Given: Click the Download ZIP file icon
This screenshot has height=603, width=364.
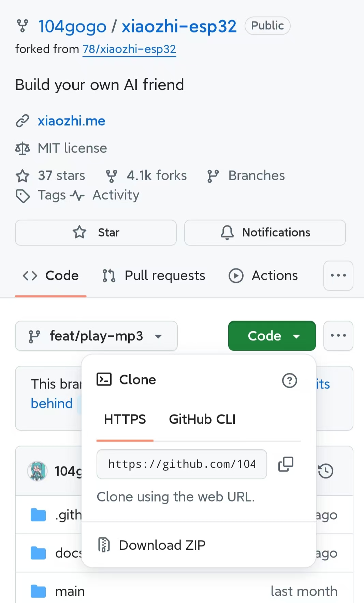Looking at the screenshot, I should (104, 545).
